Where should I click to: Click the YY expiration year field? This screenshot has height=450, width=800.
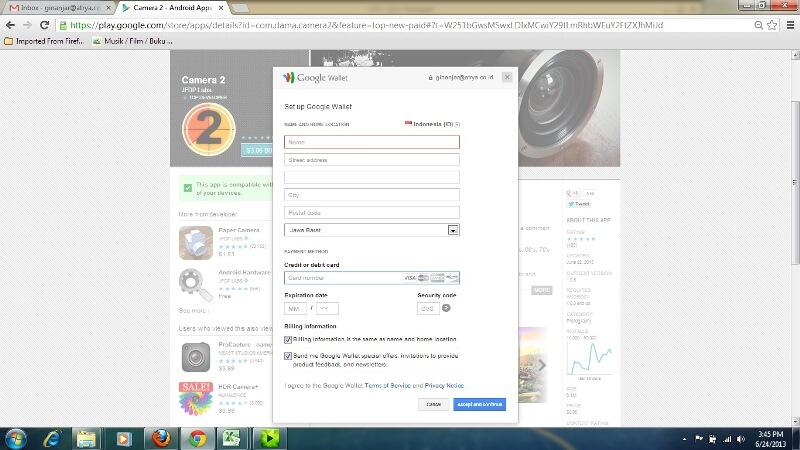(x=328, y=309)
